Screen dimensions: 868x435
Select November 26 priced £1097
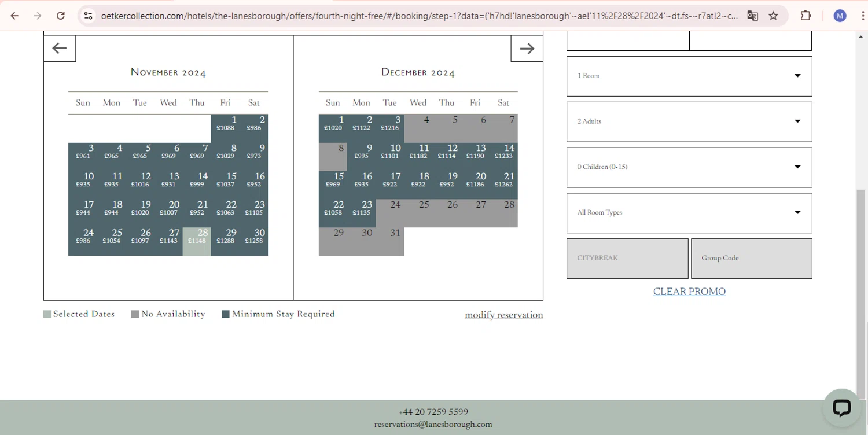click(140, 242)
